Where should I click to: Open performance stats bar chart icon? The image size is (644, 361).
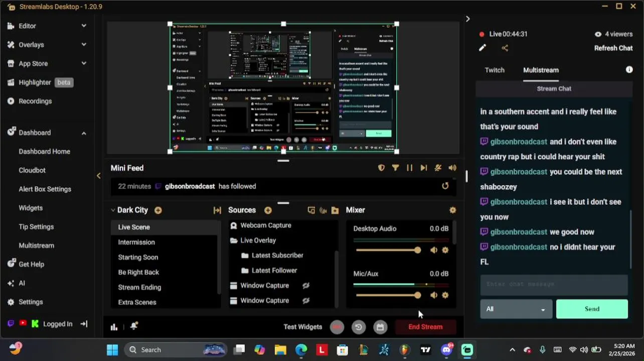[114, 327]
